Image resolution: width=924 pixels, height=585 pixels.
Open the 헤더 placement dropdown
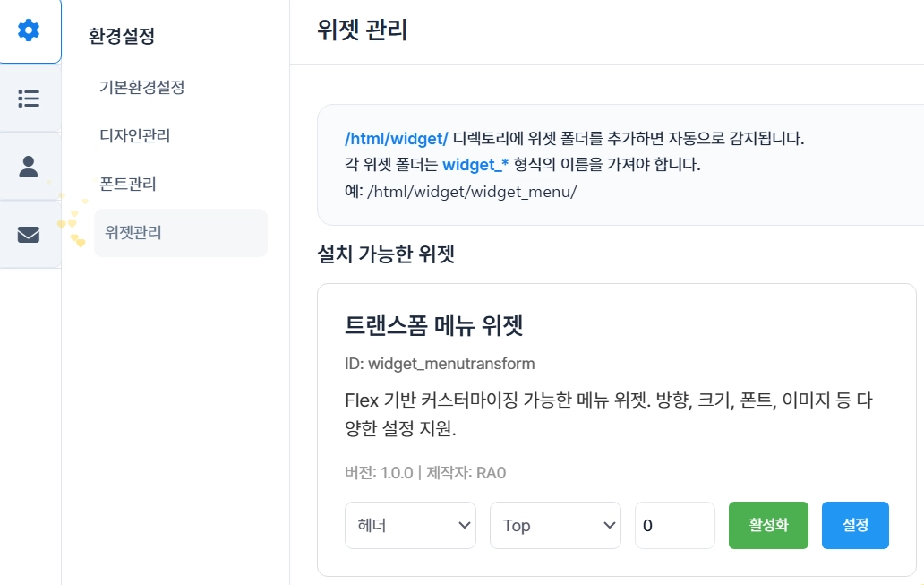coord(410,525)
